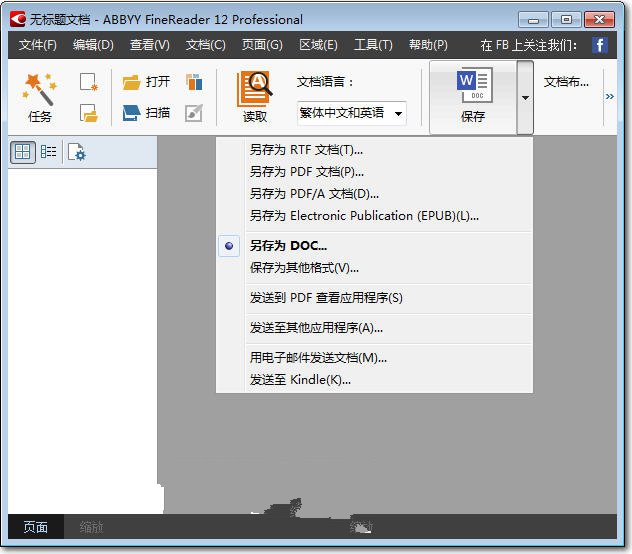Open the 页面(G) menu

[262, 45]
